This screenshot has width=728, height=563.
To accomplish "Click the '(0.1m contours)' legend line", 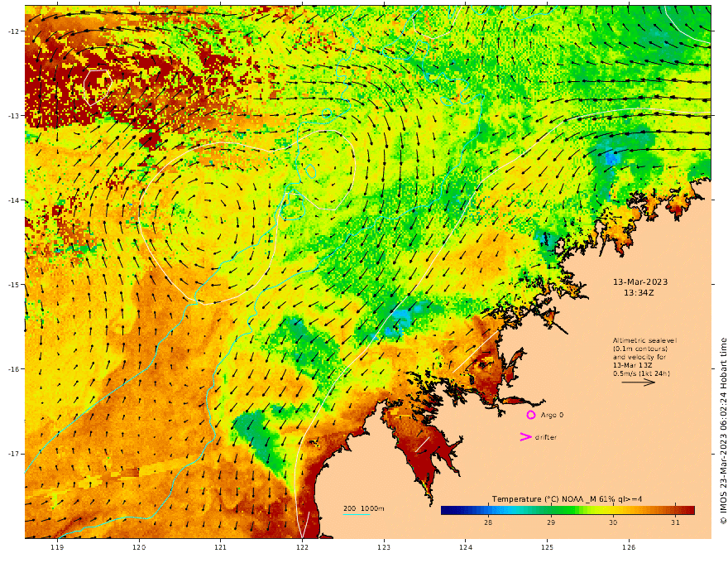I will click(x=640, y=349).
